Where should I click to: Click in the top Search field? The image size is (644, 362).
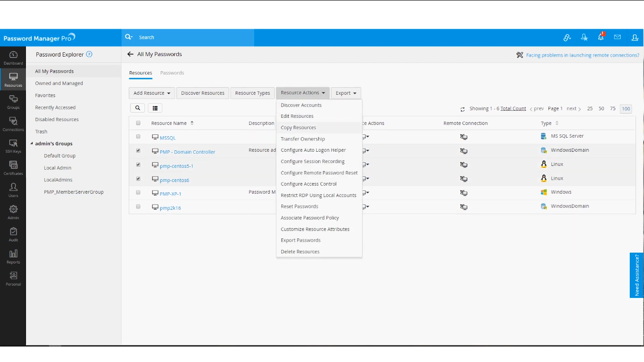193,37
